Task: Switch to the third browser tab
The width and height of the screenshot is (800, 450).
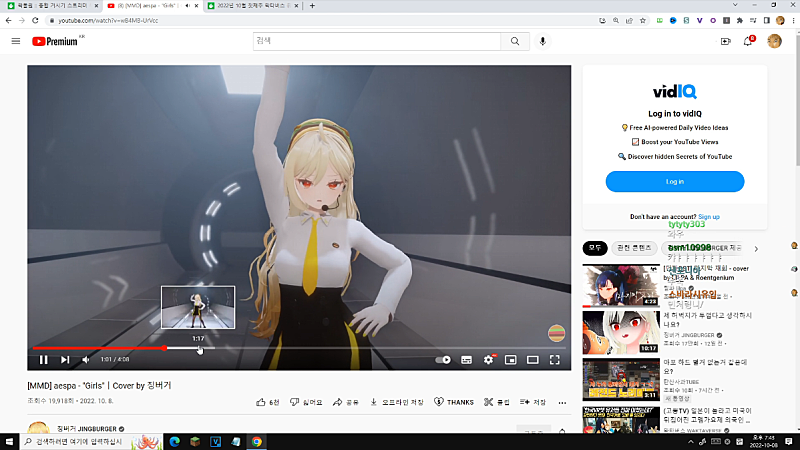Action: (x=253, y=6)
